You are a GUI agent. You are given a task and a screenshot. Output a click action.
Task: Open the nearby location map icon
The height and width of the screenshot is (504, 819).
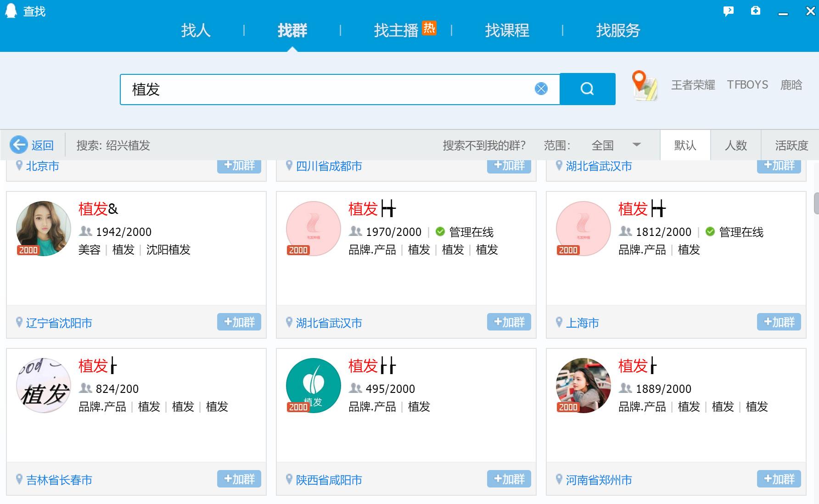(644, 86)
